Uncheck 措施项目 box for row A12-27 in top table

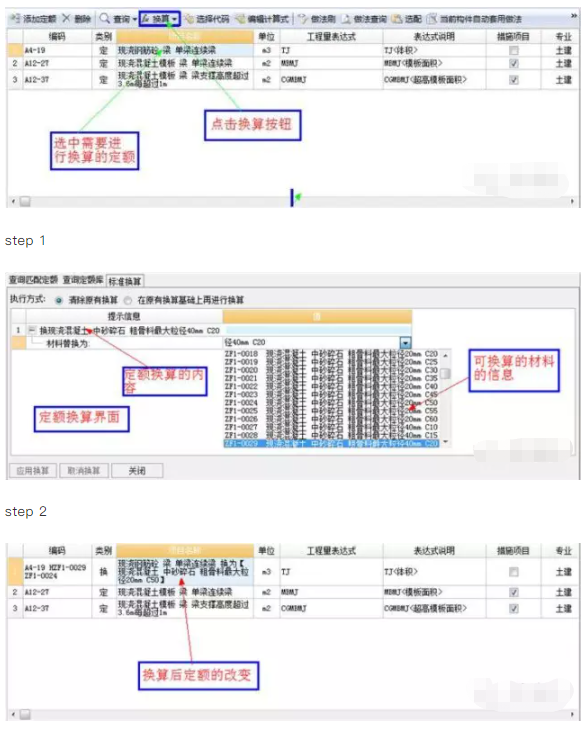coord(514,63)
